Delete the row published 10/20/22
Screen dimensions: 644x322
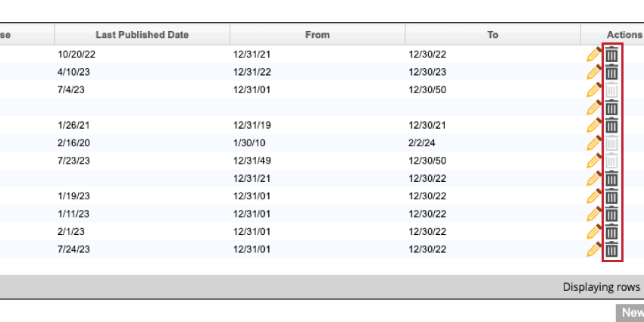(x=611, y=55)
